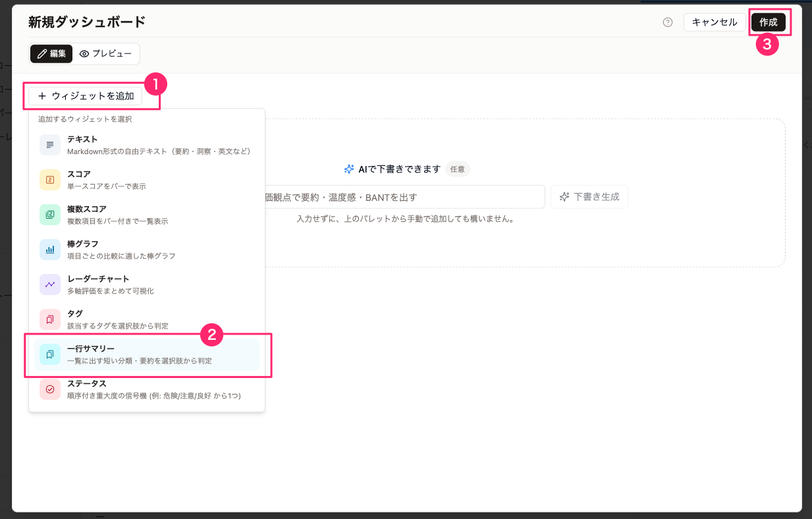Click the 順序付き重大度の信号機 description text
The height and width of the screenshot is (519, 812).
154,396
